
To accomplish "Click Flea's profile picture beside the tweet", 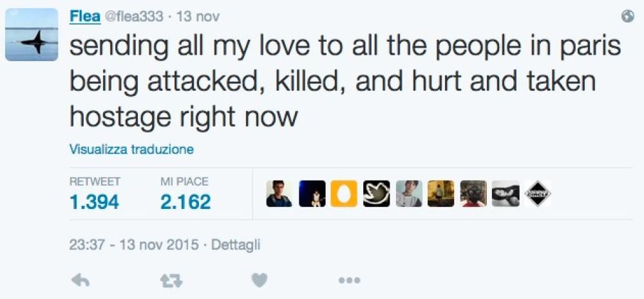I will click(32, 35).
